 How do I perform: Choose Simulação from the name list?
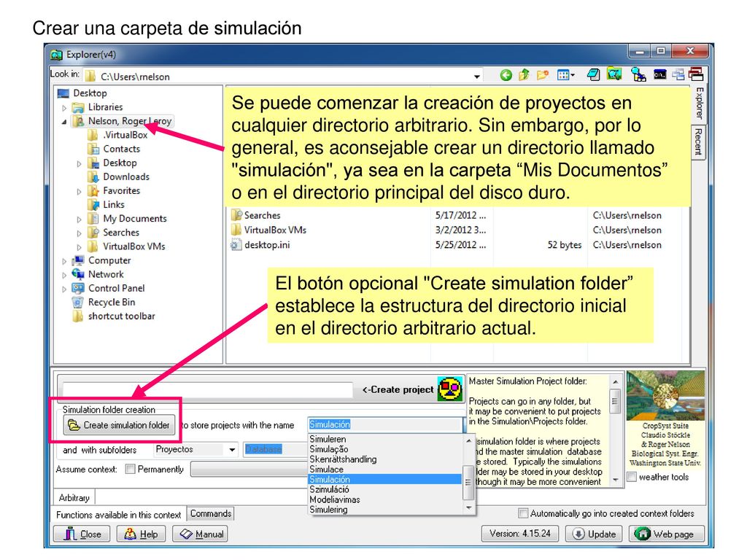(329, 449)
